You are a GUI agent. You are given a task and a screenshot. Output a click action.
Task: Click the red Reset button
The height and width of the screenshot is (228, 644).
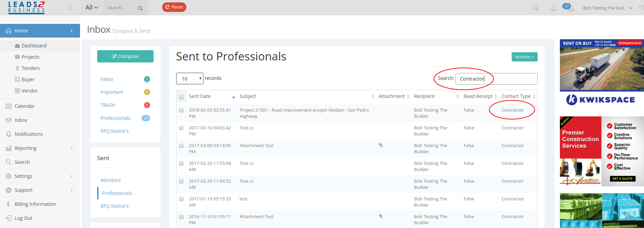coord(174,7)
